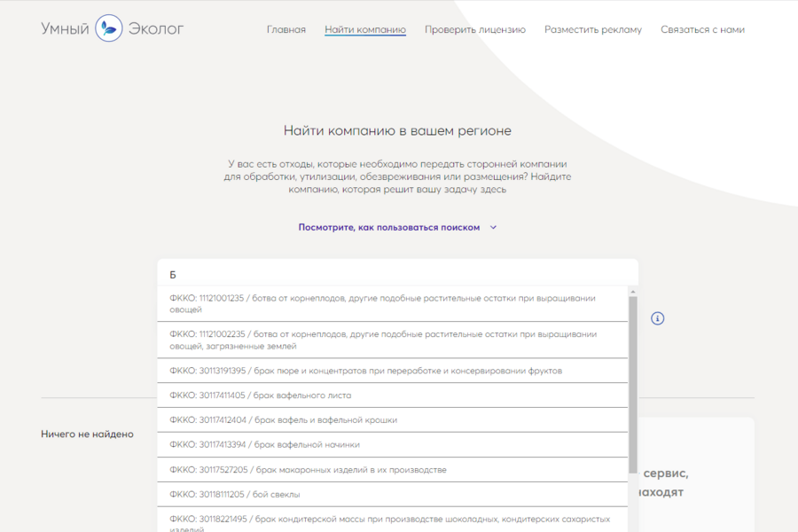798x532 pixels.
Task: Focus the search input containing 'Б'
Action: tap(397, 274)
